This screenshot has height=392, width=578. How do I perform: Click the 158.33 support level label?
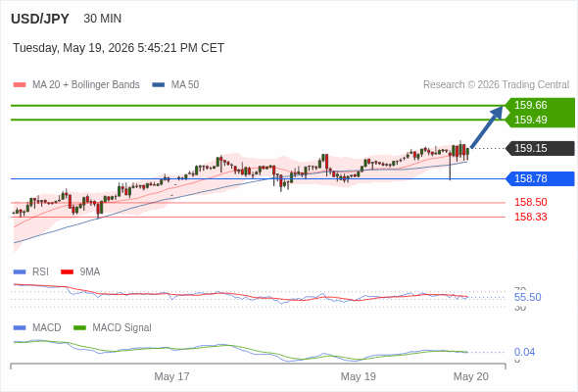531,217
